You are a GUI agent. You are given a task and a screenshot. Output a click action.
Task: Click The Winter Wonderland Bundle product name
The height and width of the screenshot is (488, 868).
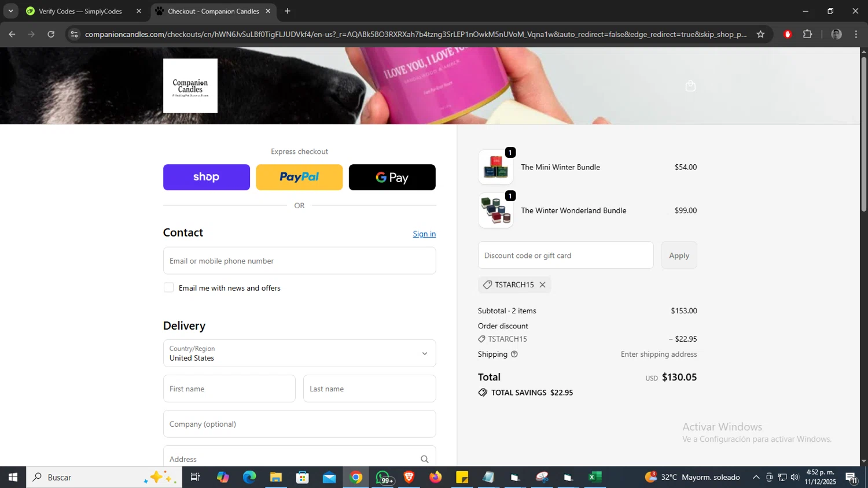[573, 210]
